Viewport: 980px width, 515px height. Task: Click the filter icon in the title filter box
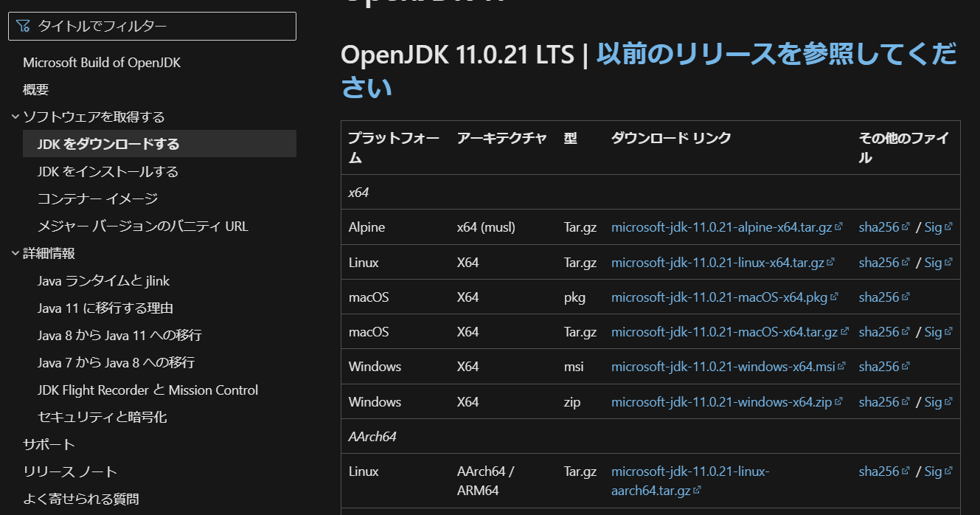pos(23,27)
